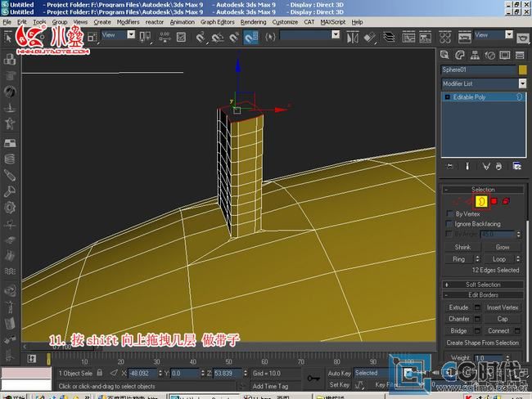532x399 pixels.
Task: Open the Material Editor icon
Action: tap(444, 37)
